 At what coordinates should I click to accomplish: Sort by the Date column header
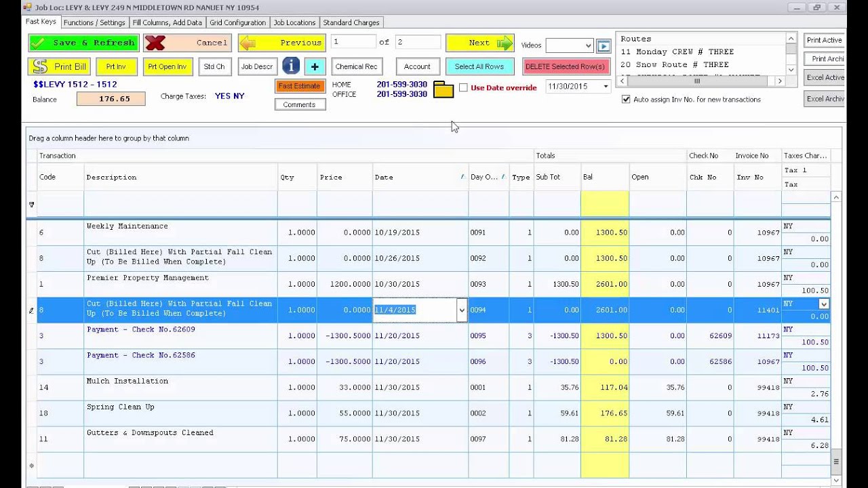pos(420,177)
